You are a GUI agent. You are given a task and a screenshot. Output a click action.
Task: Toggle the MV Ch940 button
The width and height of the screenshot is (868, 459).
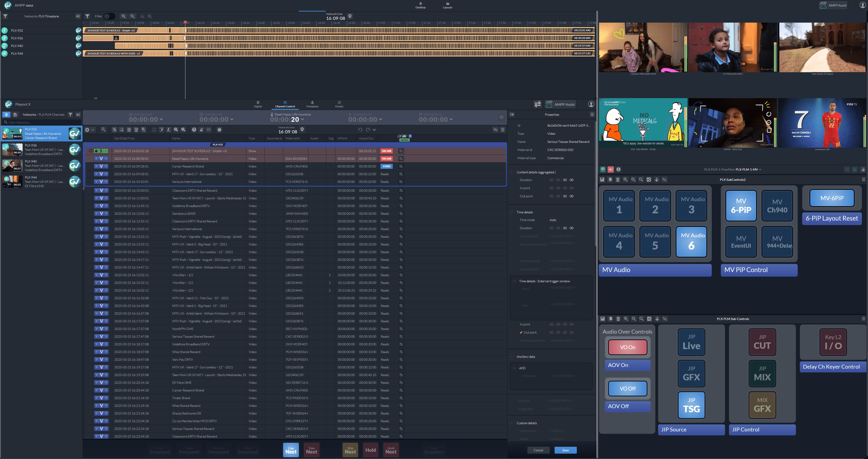pos(777,205)
